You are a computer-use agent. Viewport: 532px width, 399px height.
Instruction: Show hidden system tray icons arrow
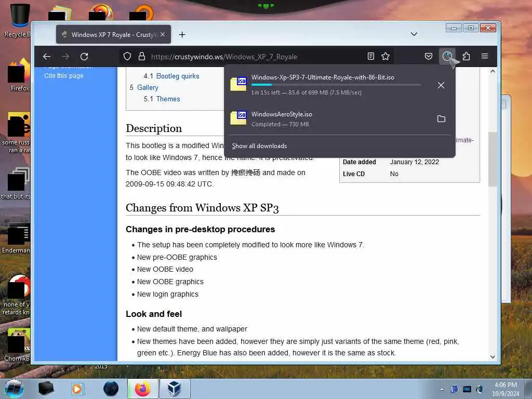(x=442, y=389)
